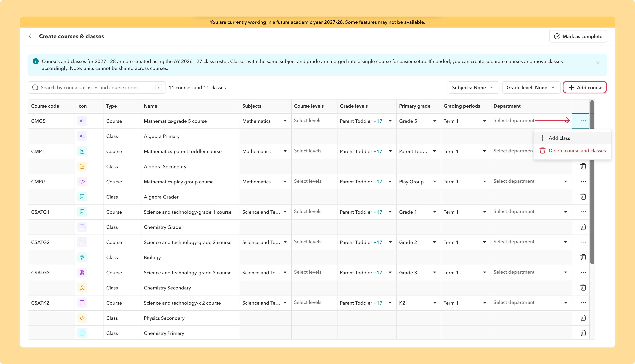Delete the Chemistry Primary class via trash icon
This screenshot has height=364, width=635.
click(583, 333)
